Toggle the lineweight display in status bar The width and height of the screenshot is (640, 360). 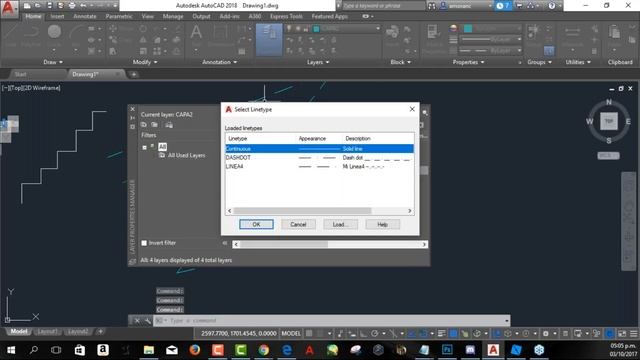[442, 333]
